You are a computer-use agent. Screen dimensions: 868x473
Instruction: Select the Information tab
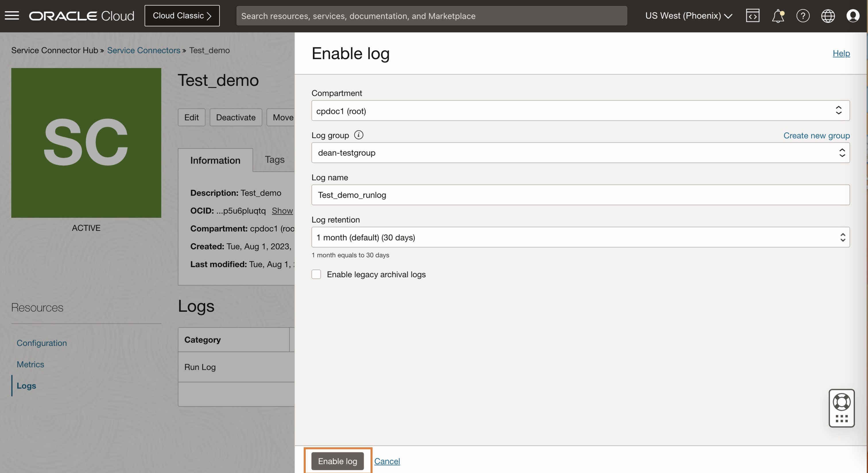215,160
